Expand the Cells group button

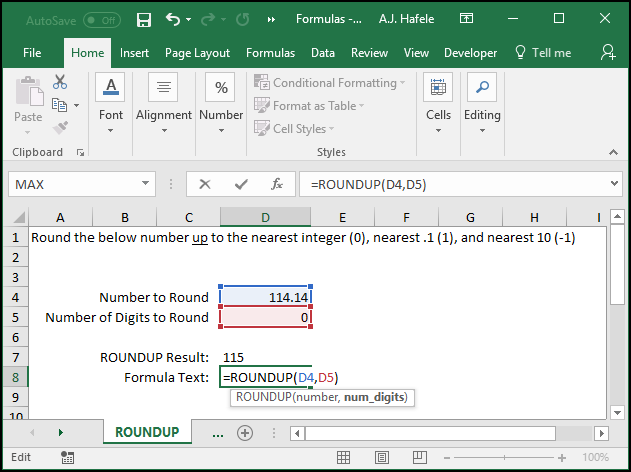[x=438, y=105]
